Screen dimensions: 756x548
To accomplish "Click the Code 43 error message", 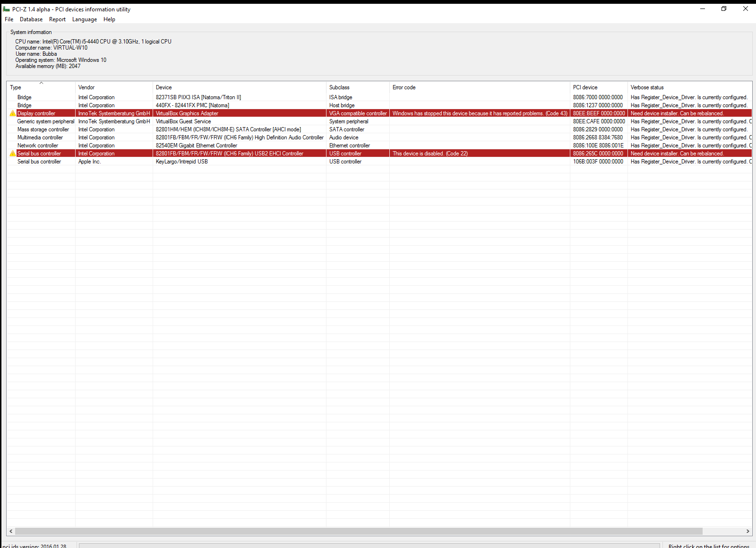I will [480, 113].
